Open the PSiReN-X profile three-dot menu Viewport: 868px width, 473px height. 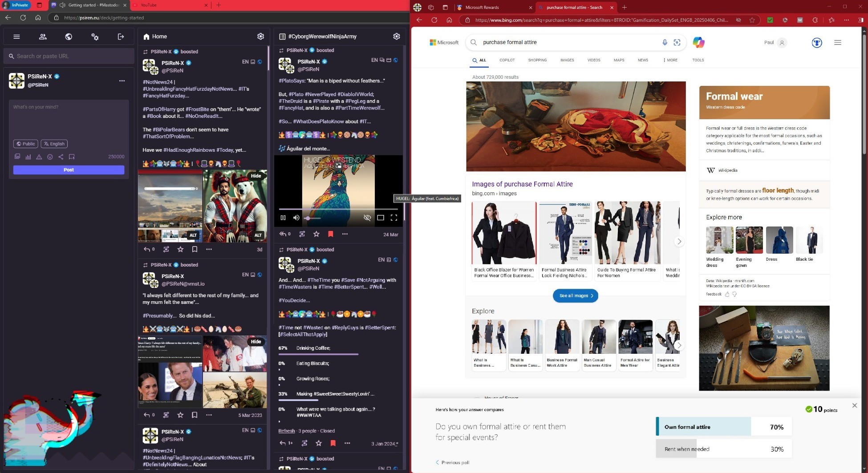point(122,81)
